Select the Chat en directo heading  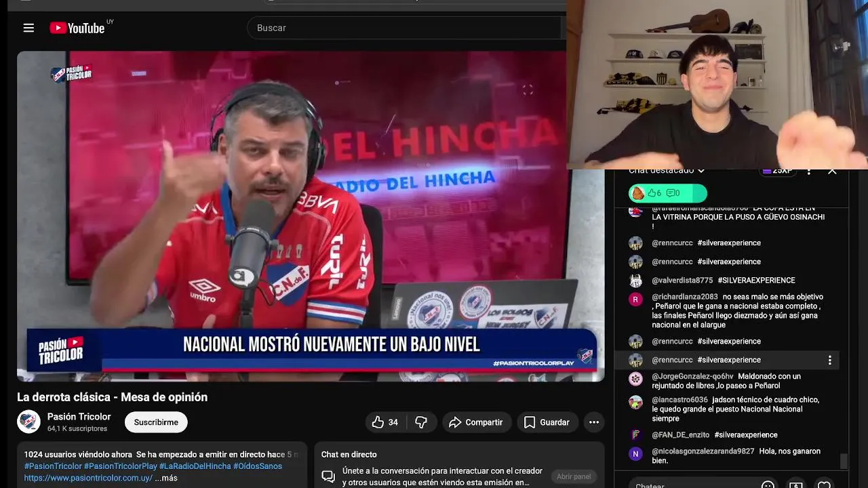click(x=349, y=455)
